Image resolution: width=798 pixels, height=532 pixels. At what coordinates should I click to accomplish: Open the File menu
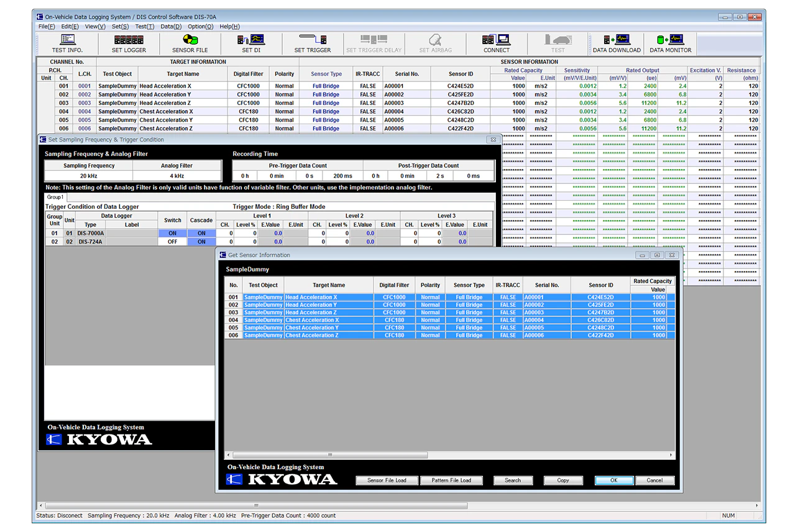pyautogui.click(x=47, y=27)
